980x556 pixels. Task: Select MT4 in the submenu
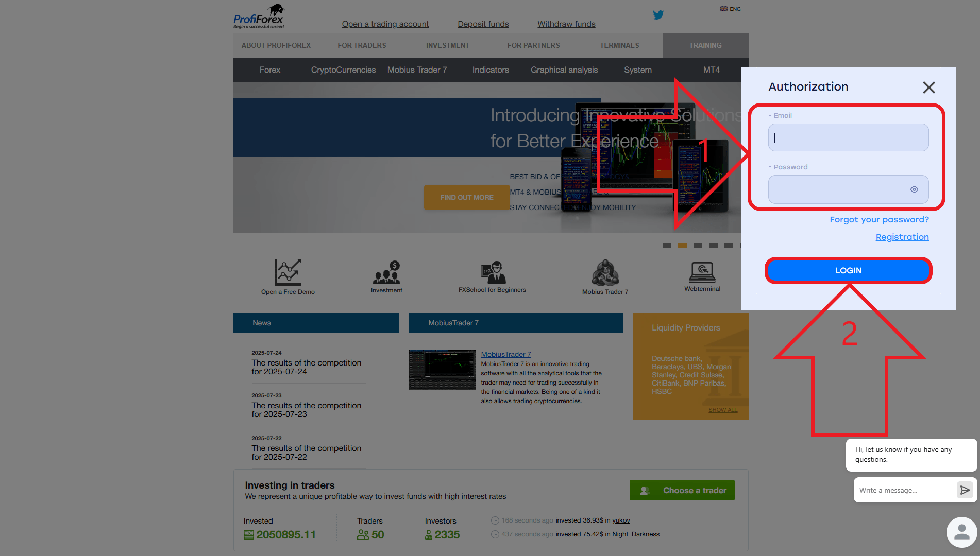click(711, 69)
